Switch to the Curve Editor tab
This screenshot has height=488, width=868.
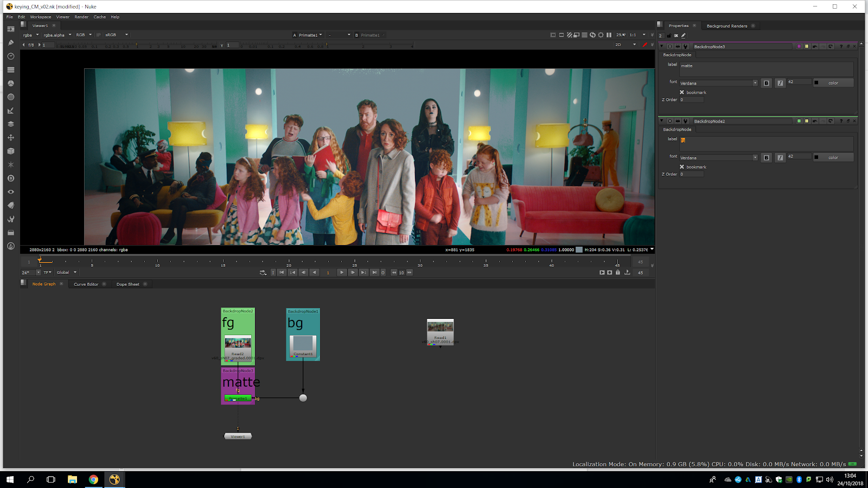(86, 284)
